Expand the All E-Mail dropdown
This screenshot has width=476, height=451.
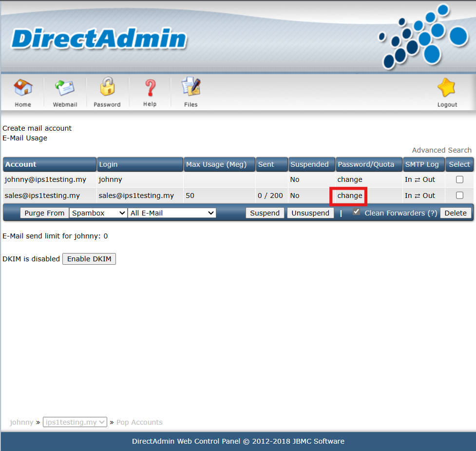click(172, 213)
